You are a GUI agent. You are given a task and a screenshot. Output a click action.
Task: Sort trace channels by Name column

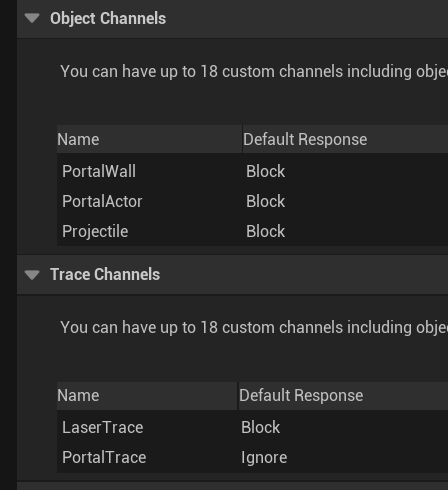pyautogui.click(x=147, y=396)
